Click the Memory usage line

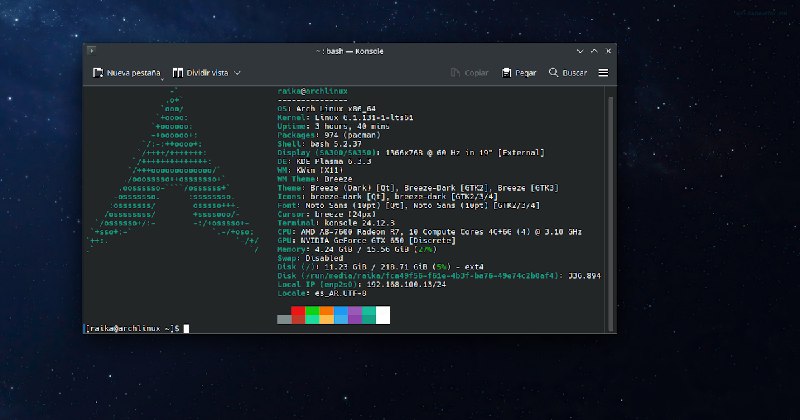[x=357, y=250]
